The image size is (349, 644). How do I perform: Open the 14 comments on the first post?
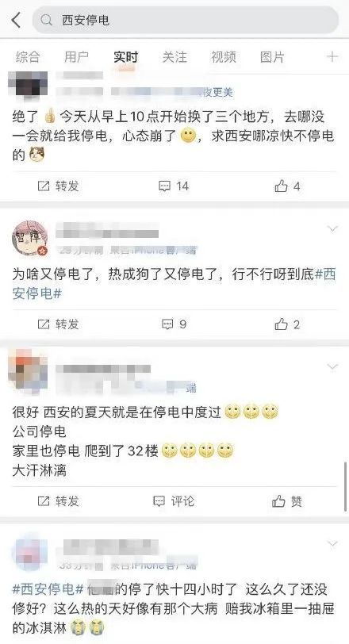pos(174,186)
